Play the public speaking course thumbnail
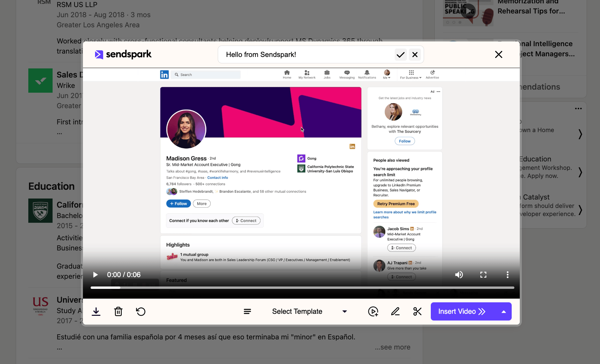 click(468, 11)
